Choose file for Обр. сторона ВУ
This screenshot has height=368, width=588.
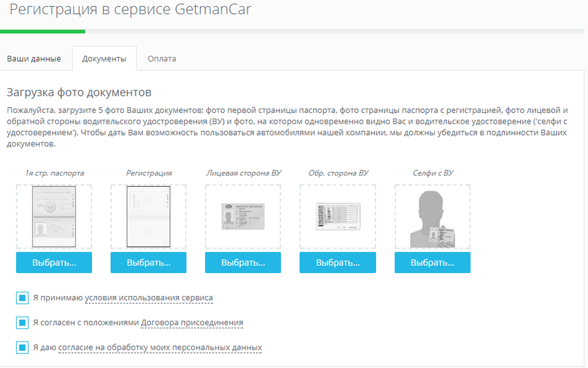pyautogui.click(x=338, y=262)
